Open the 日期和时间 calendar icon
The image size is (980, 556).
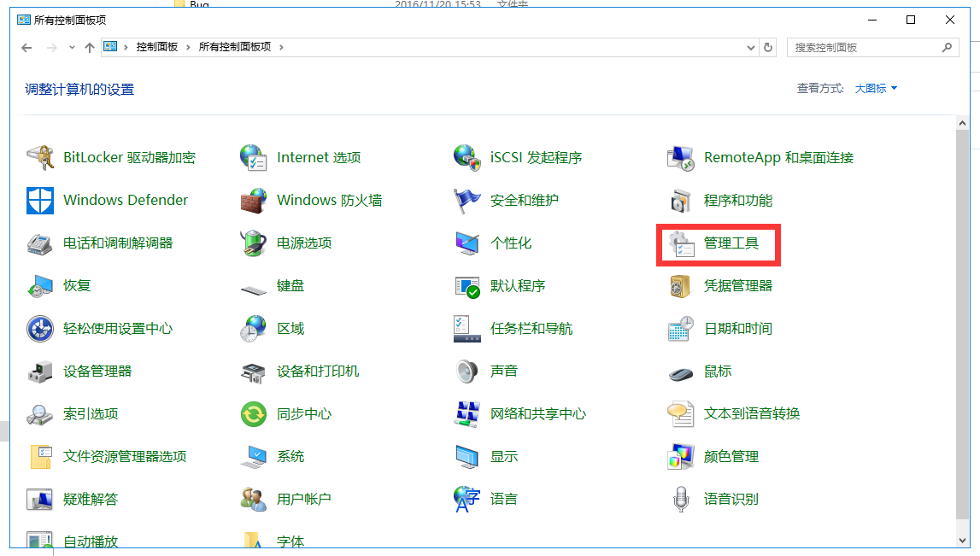(681, 329)
